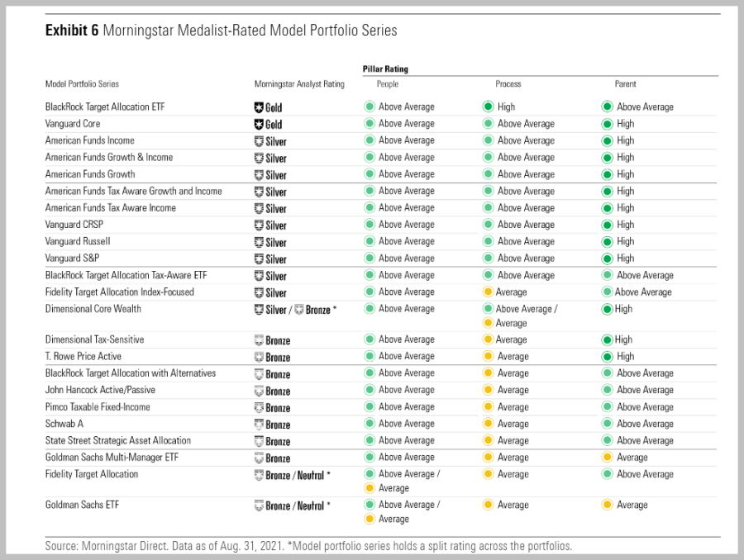The height and width of the screenshot is (560, 744).
Task: Click the Bronze medal icon for John Hancock Active/Passive
Action: pos(259,392)
